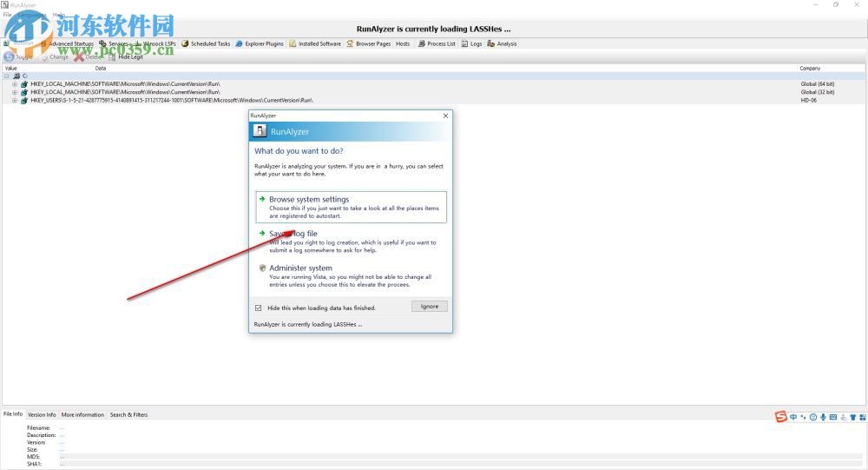Click the Analysis icon in toolbar
The width and height of the screenshot is (868, 470).
[x=491, y=43]
